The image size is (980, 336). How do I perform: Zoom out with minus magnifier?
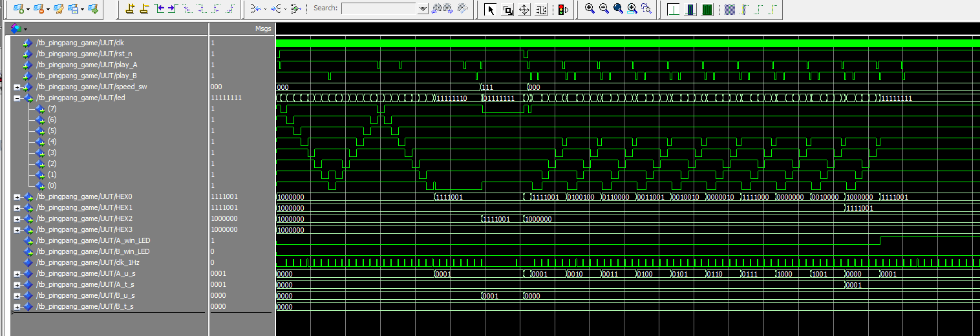point(604,9)
